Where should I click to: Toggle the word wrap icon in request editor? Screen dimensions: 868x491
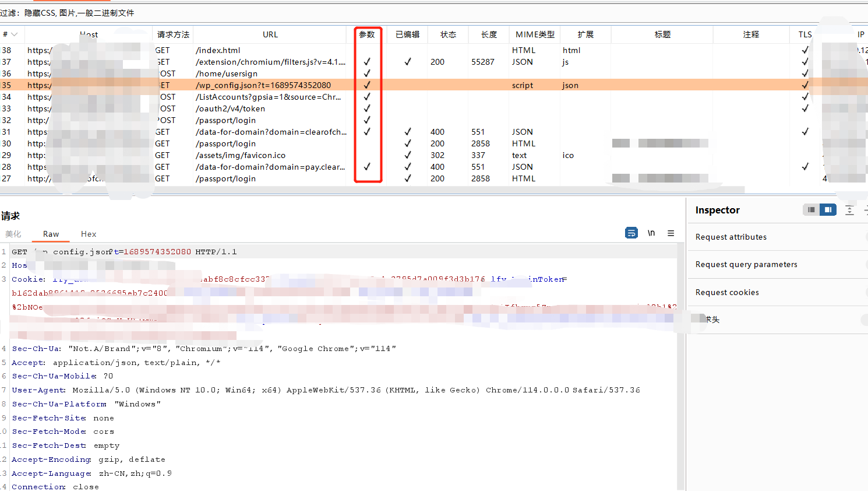(x=631, y=233)
